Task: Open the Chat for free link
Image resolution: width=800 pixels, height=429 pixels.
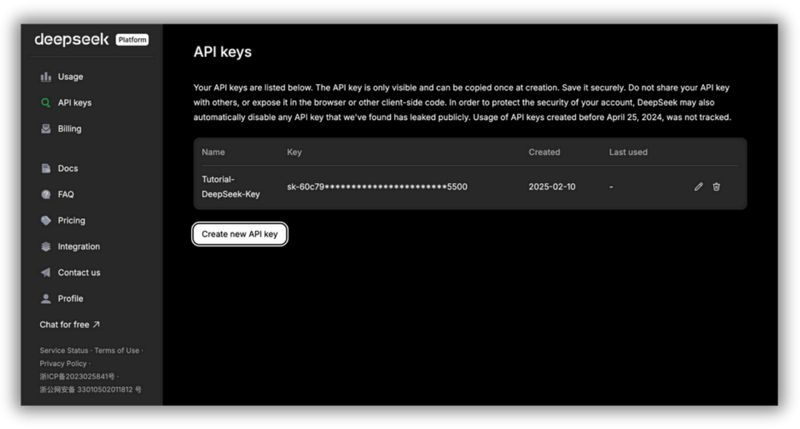Action: (70, 324)
